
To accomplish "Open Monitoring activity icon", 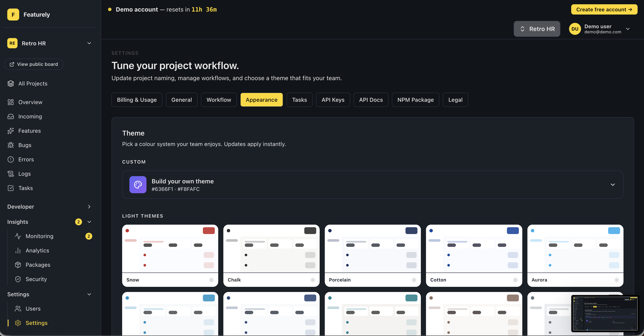I will click(x=18, y=236).
